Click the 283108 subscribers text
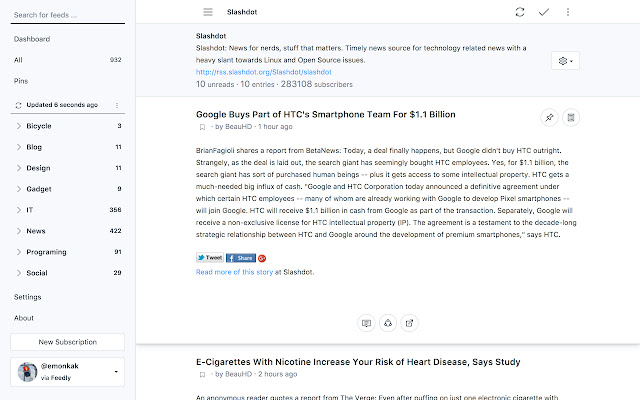The height and width of the screenshot is (400, 640). click(317, 84)
